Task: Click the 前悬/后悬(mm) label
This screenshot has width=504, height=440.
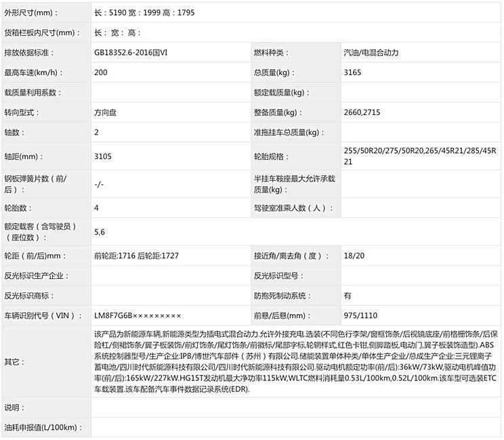Action: click(282, 315)
